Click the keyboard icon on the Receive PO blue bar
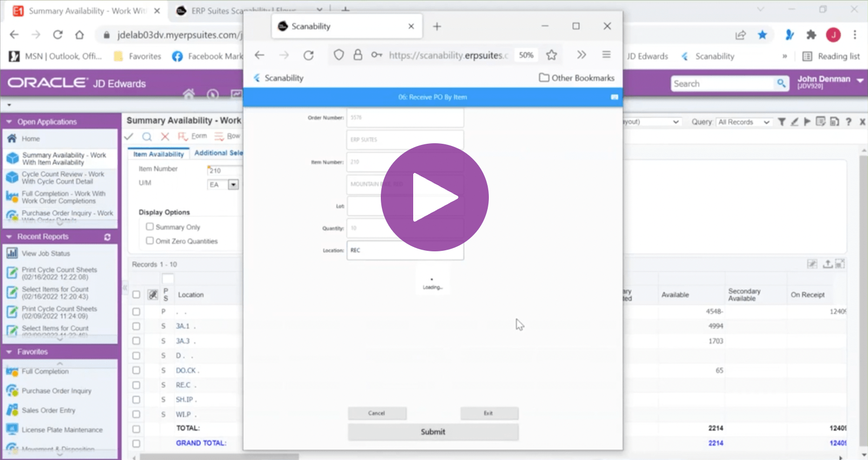Screen dimensions: 868x460 [x=614, y=97]
